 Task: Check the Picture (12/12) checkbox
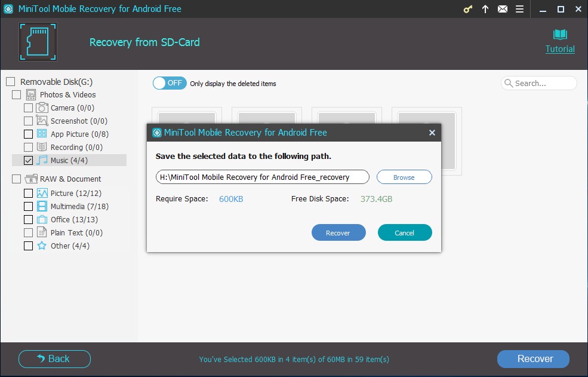click(x=28, y=193)
